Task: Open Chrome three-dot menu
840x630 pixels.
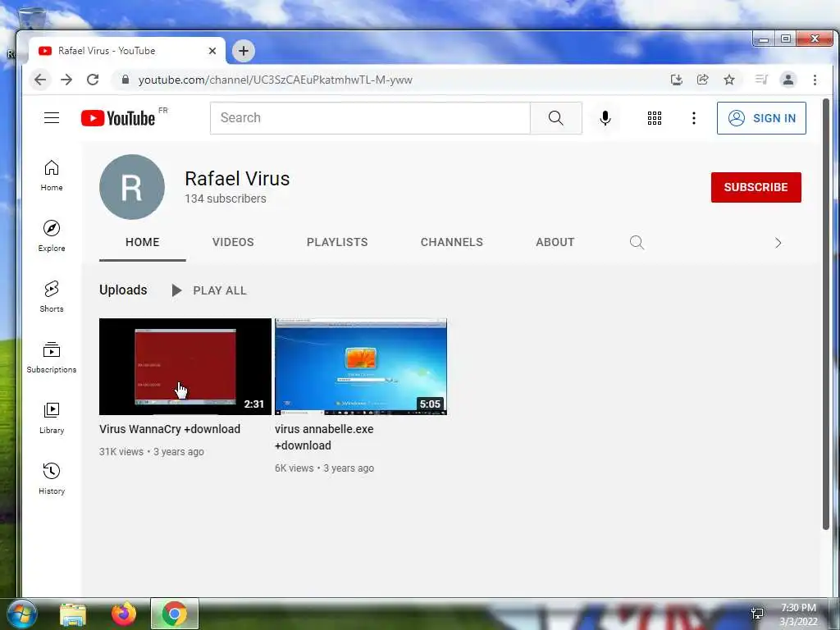Action: coord(815,80)
